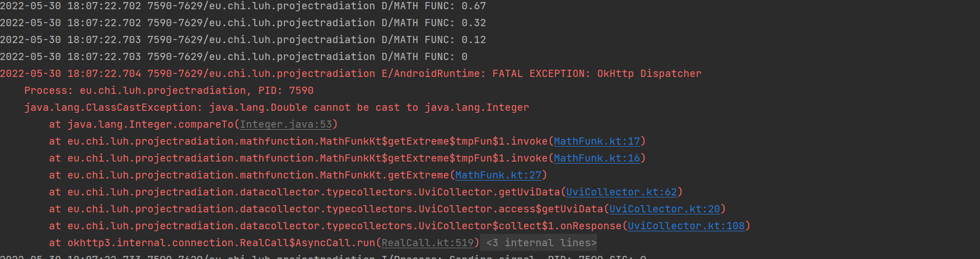Image resolution: width=980 pixels, height=259 pixels.
Task: Click the java.lang.ClassCastException message line
Action: 277,107
